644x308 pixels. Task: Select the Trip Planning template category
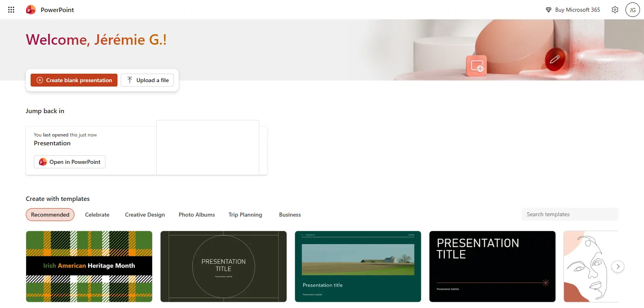click(x=245, y=215)
